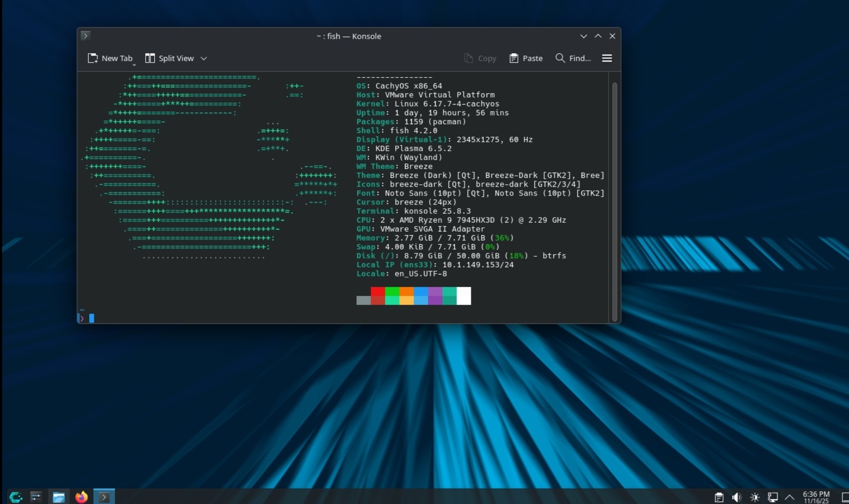Expand the hidden system tray icons
This screenshot has width=849, height=504.
(790, 497)
